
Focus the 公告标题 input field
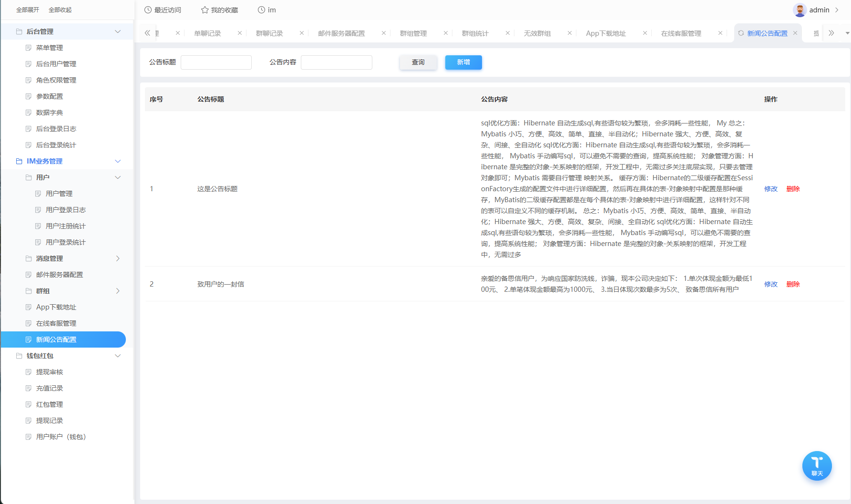pyautogui.click(x=216, y=62)
